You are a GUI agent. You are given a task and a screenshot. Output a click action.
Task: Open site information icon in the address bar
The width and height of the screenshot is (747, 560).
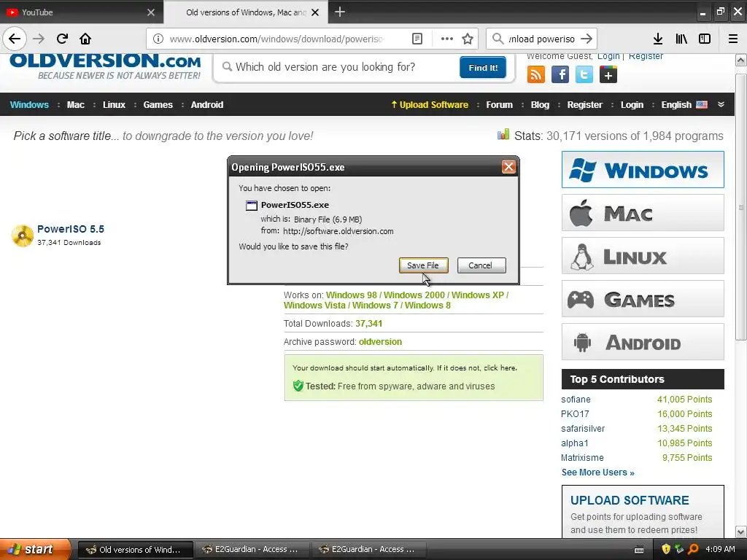tap(158, 39)
